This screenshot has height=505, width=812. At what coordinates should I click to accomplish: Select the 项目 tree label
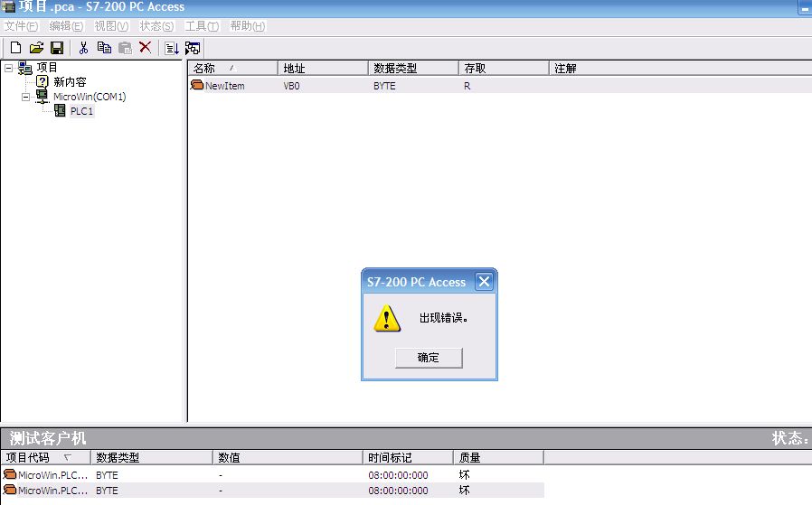click(x=47, y=68)
